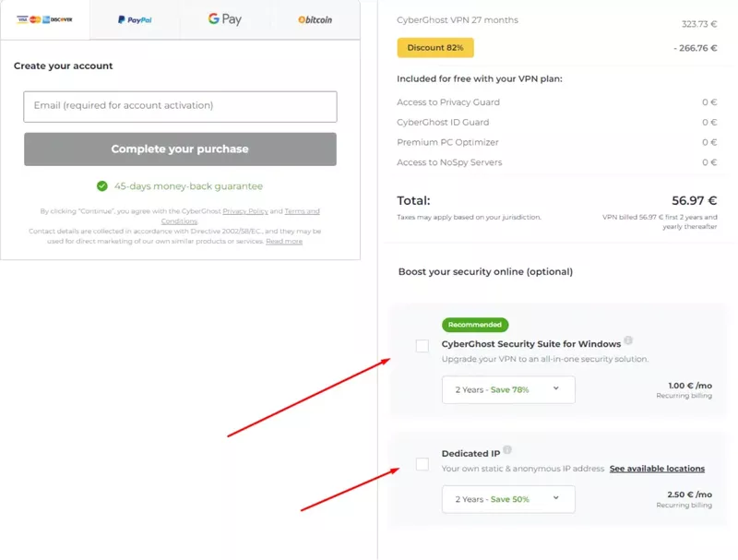Check the Dedicated IP add-on box
The image size is (738, 560).
pos(422,463)
